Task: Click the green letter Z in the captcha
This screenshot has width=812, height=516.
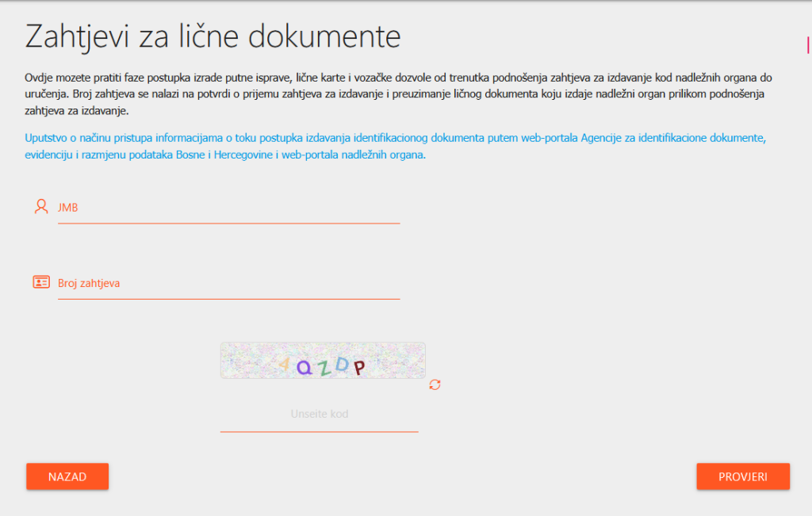Action: [324, 366]
